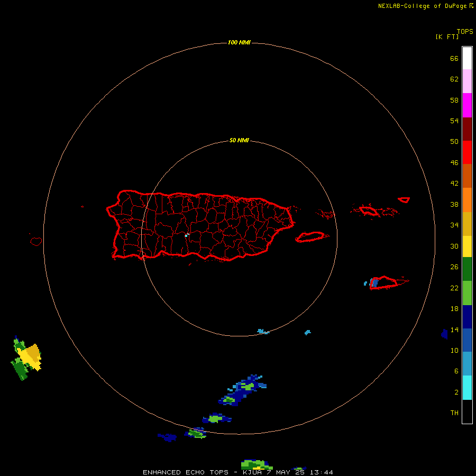
Task: Click the 66 legend value label
Action: click(x=454, y=59)
